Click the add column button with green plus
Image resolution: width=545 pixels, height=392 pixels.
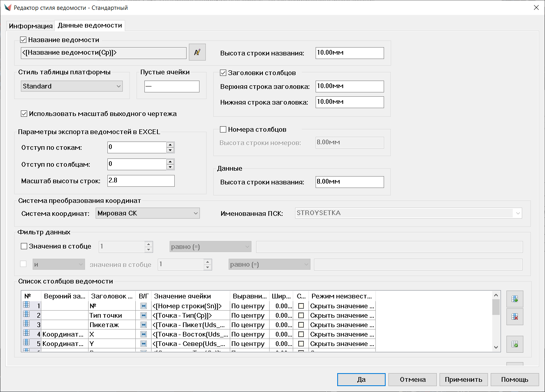click(514, 299)
